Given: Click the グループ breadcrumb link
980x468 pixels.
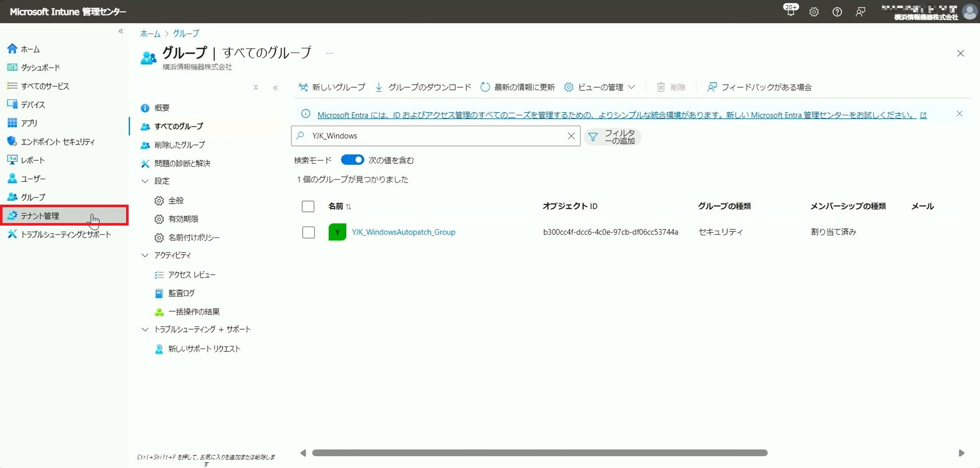Looking at the screenshot, I should (186, 34).
